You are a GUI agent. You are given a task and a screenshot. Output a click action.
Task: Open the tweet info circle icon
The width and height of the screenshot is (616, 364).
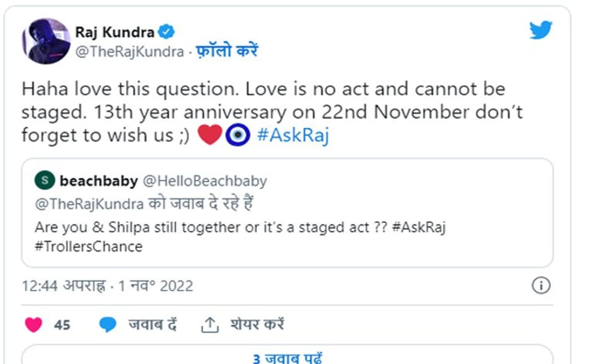(x=541, y=286)
